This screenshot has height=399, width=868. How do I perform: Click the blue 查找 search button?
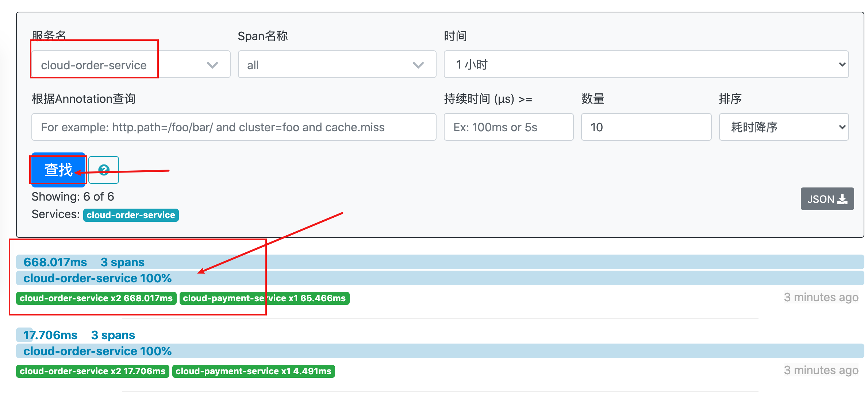58,170
